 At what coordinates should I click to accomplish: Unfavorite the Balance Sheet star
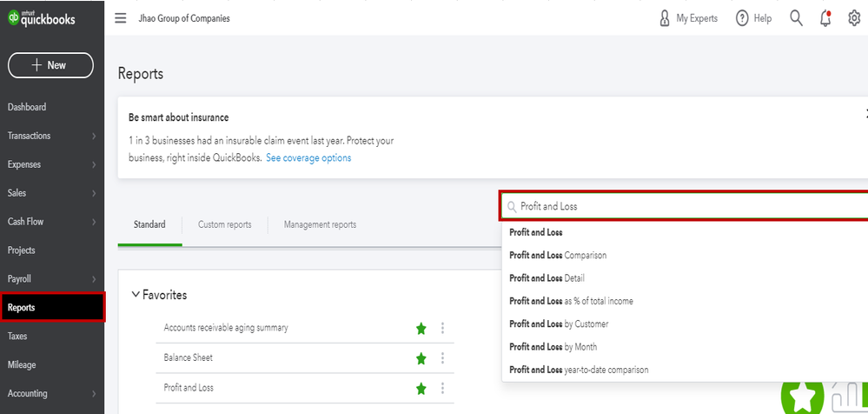tap(421, 358)
